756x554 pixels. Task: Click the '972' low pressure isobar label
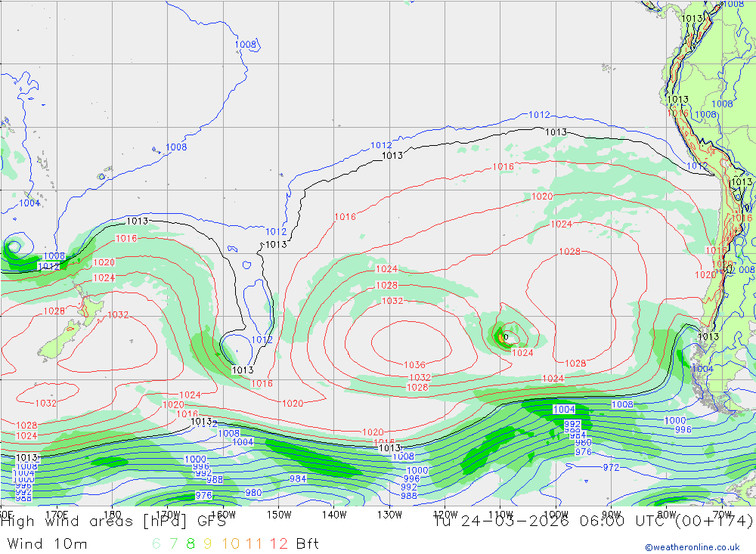pos(611,467)
